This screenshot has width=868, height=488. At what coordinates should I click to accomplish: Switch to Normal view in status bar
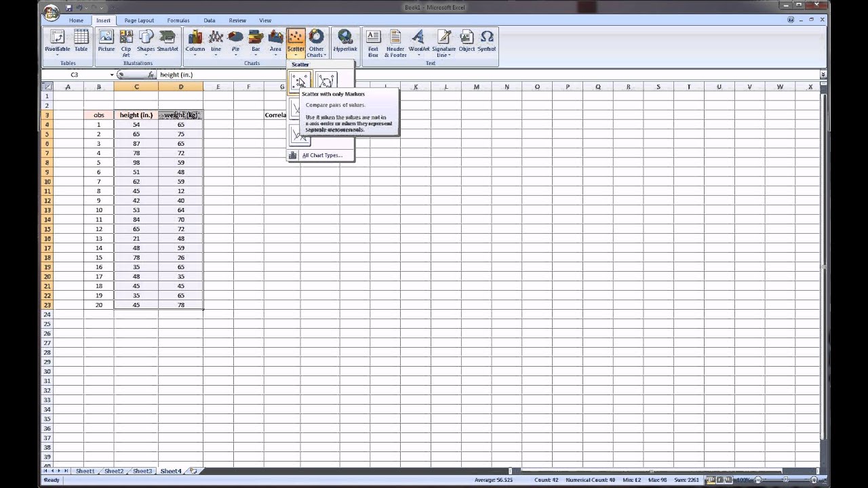tap(709, 480)
